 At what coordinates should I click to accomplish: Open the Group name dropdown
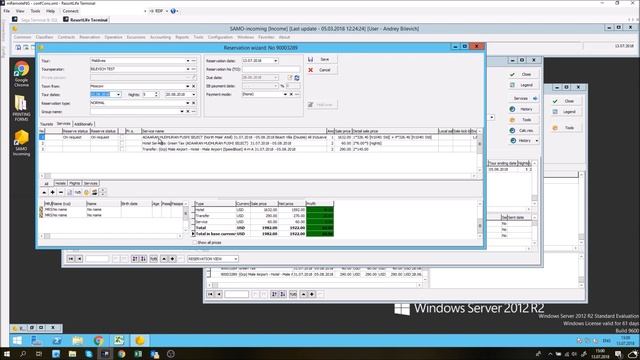182,111
